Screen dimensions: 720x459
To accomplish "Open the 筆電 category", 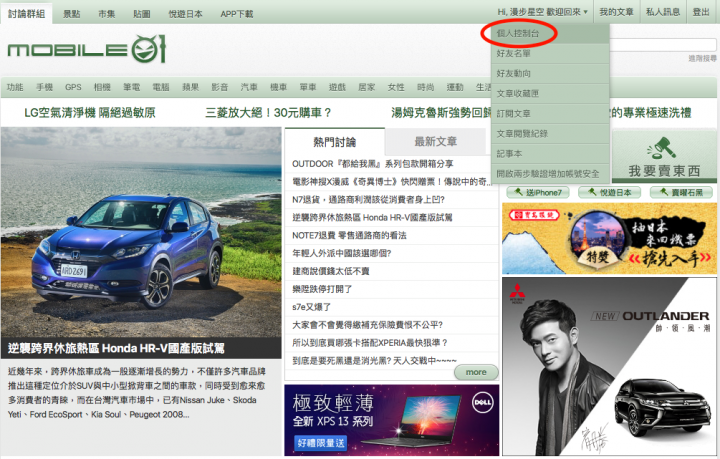I will pos(131,87).
